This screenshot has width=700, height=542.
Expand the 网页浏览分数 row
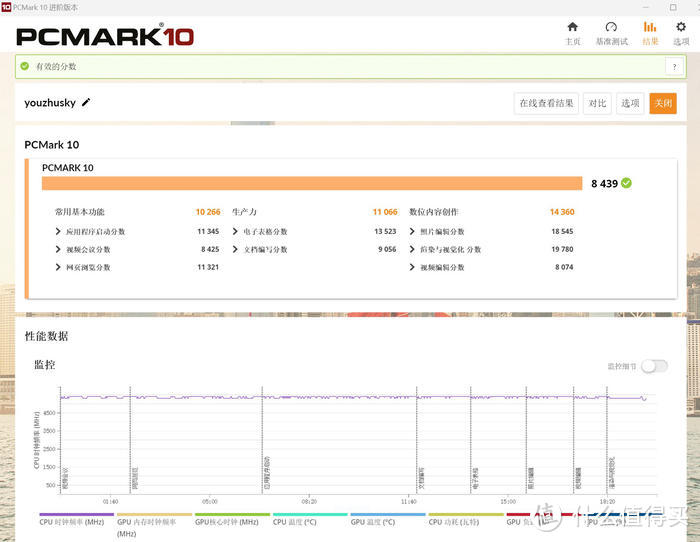click(x=58, y=267)
